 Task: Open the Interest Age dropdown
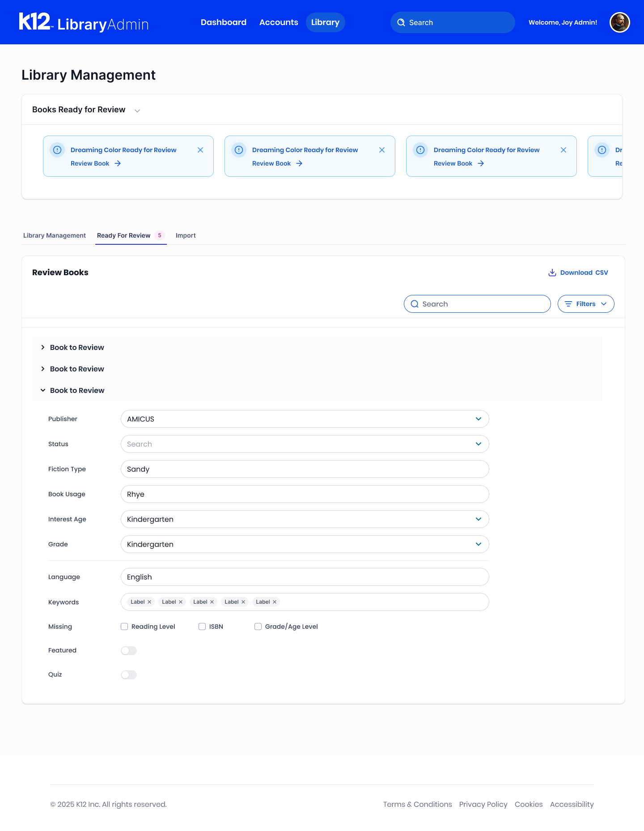pyautogui.click(x=305, y=519)
